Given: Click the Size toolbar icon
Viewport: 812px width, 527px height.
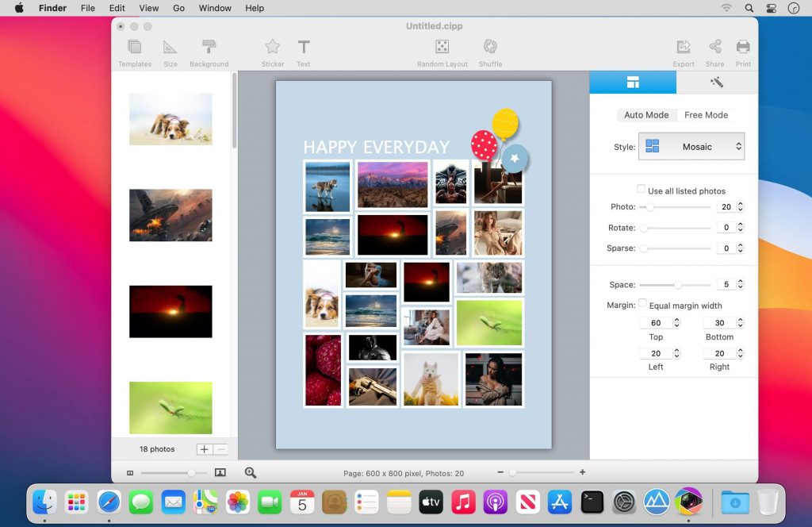Looking at the screenshot, I should (170, 49).
